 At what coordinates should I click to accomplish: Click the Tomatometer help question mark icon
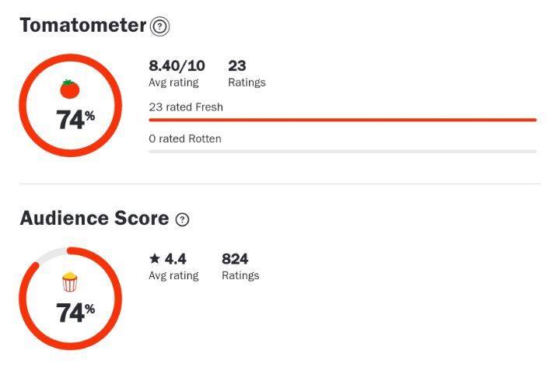coord(159,26)
